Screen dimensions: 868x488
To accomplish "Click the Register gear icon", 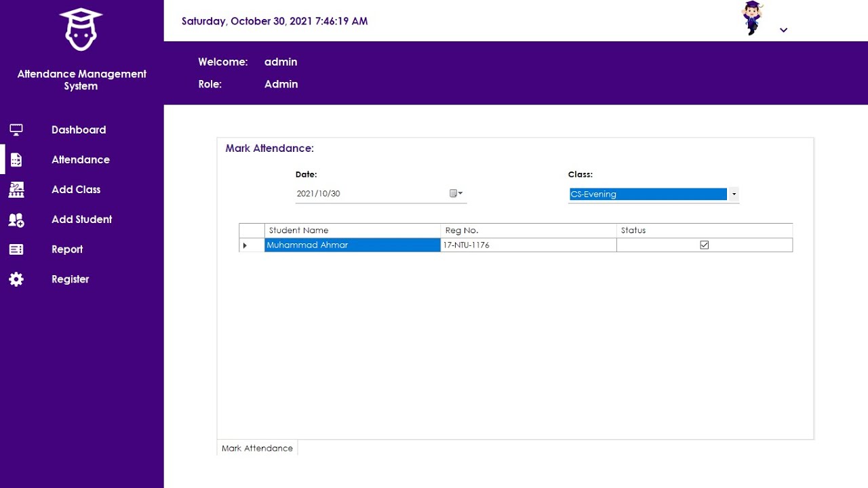I will 16,279.
